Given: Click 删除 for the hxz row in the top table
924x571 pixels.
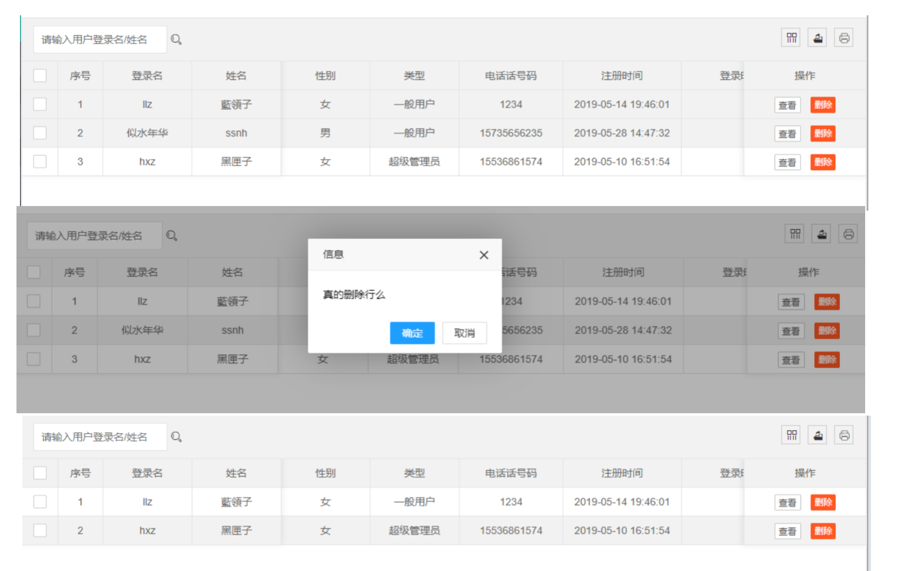Looking at the screenshot, I should coord(823,162).
